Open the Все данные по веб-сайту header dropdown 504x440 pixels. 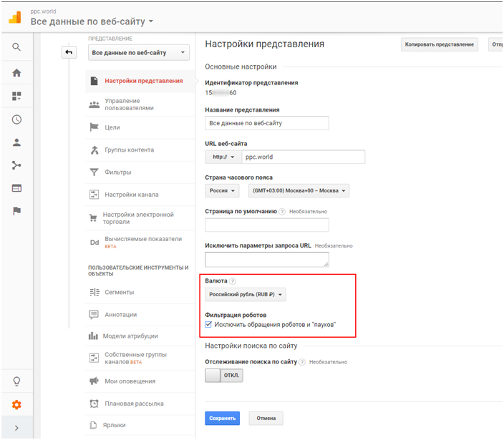pyautogui.click(x=92, y=21)
